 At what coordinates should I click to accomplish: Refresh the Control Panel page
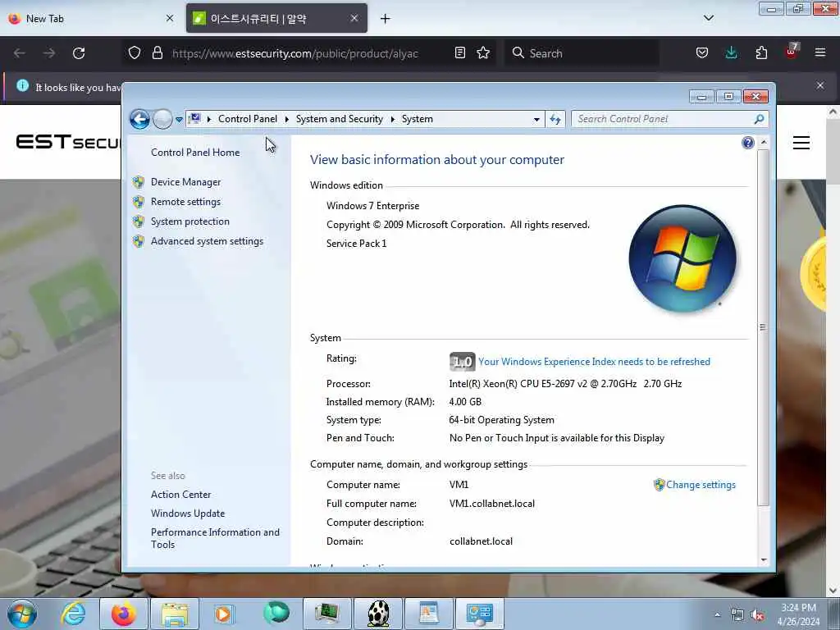point(555,120)
